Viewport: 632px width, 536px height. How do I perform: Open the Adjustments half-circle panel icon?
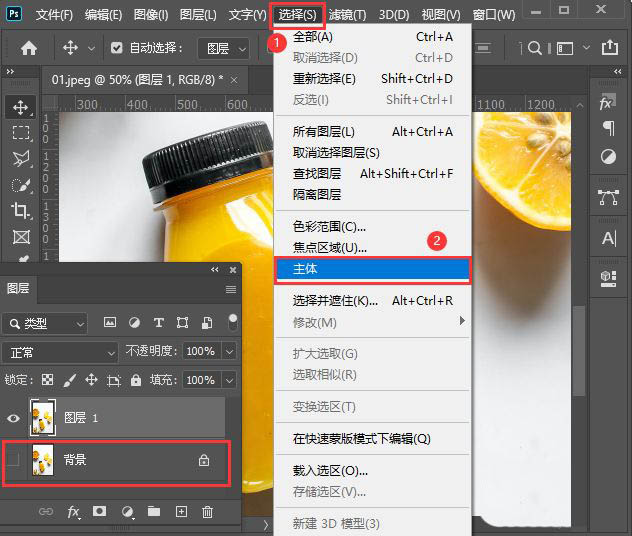608,156
